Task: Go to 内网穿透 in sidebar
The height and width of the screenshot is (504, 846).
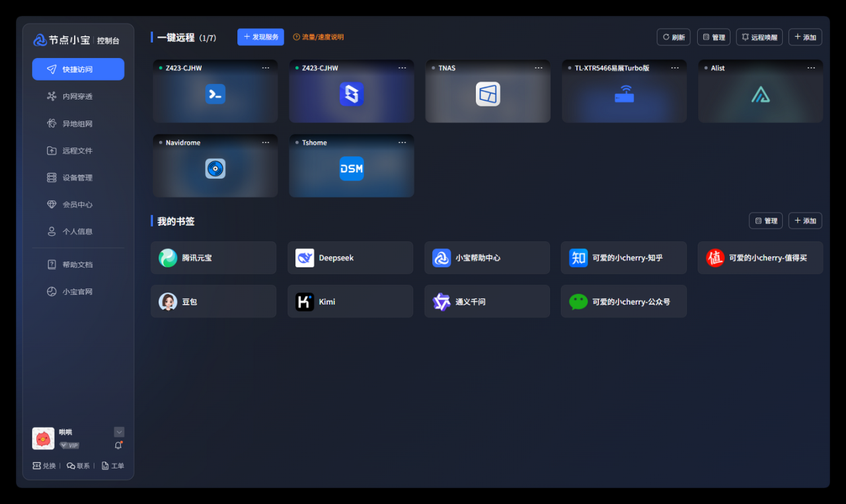Action: coord(77,96)
